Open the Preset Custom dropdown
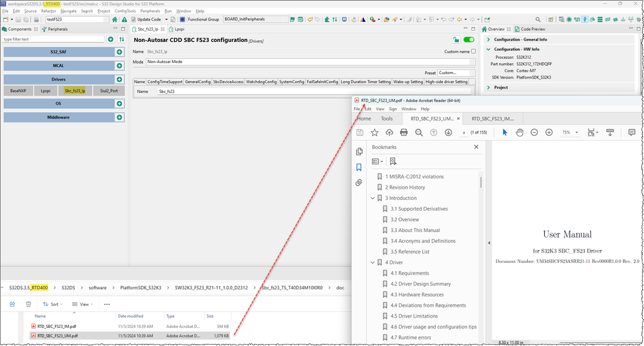The height and width of the screenshot is (346, 644). [x=456, y=73]
